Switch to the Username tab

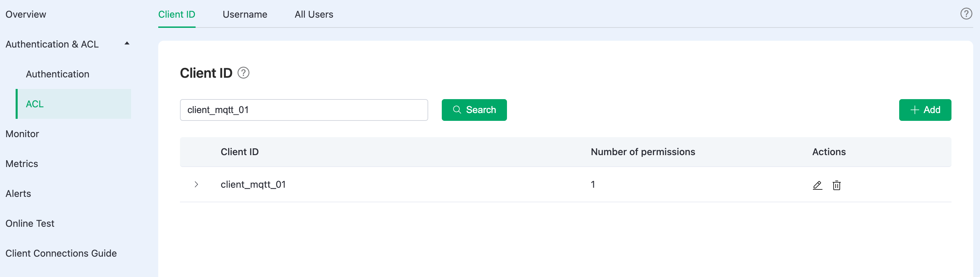tap(244, 15)
